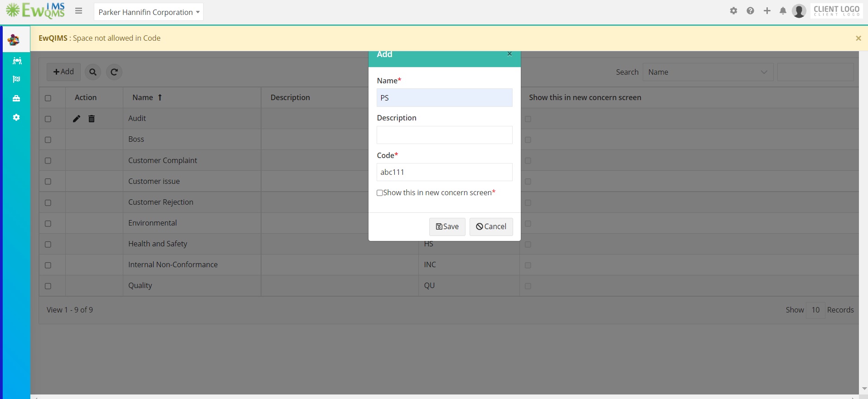
Task: Open the sidebar gear settings icon
Action: (17, 117)
